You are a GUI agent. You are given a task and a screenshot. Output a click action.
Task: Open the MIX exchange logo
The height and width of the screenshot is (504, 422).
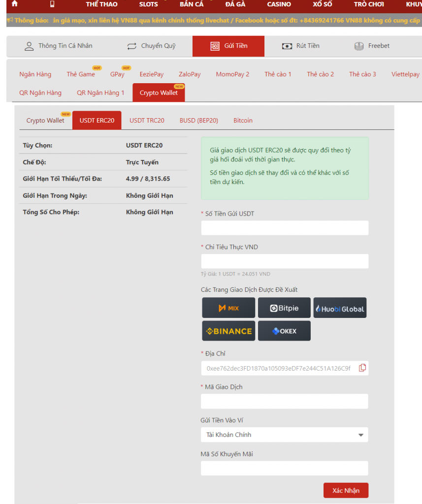click(x=228, y=308)
